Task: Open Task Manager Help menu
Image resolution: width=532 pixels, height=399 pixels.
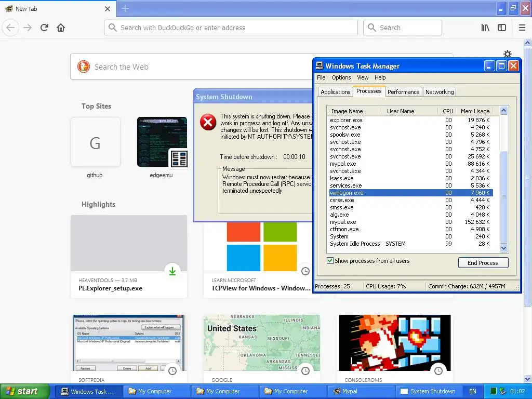Action: point(380,77)
